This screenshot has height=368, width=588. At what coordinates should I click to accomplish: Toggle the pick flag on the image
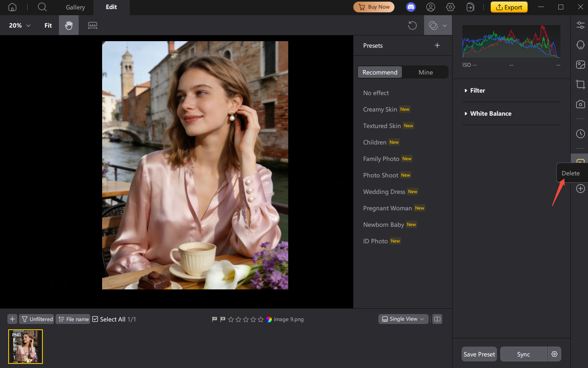215,319
